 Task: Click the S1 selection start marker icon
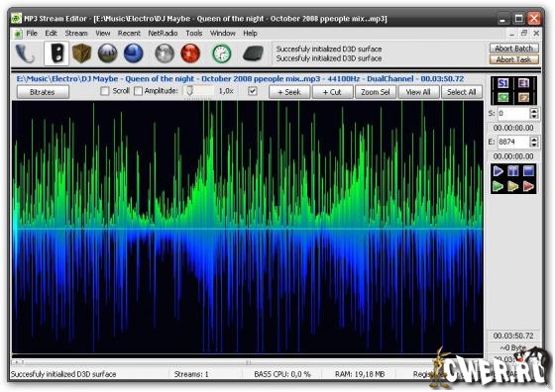tap(503, 83)
